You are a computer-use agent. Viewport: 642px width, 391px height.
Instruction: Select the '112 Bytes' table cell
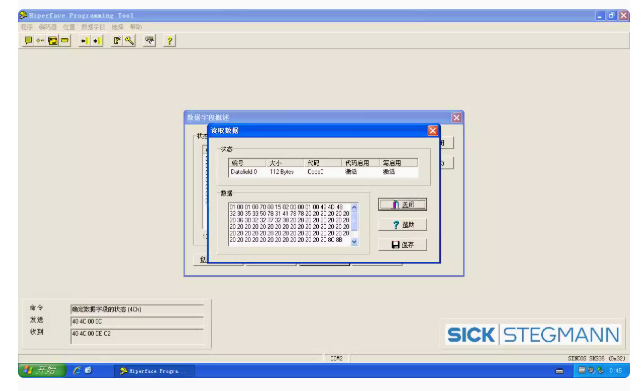(282, 172)
